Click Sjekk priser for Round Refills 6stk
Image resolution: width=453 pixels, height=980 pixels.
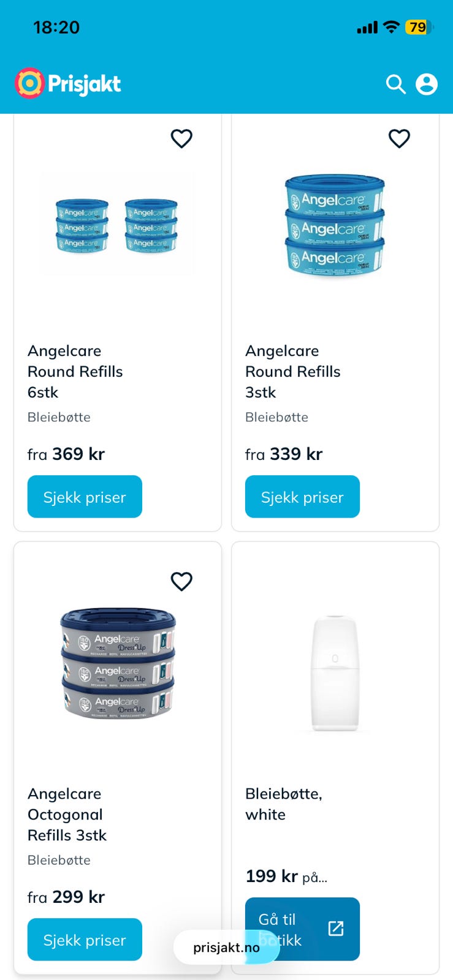click(x=85, y=497)
